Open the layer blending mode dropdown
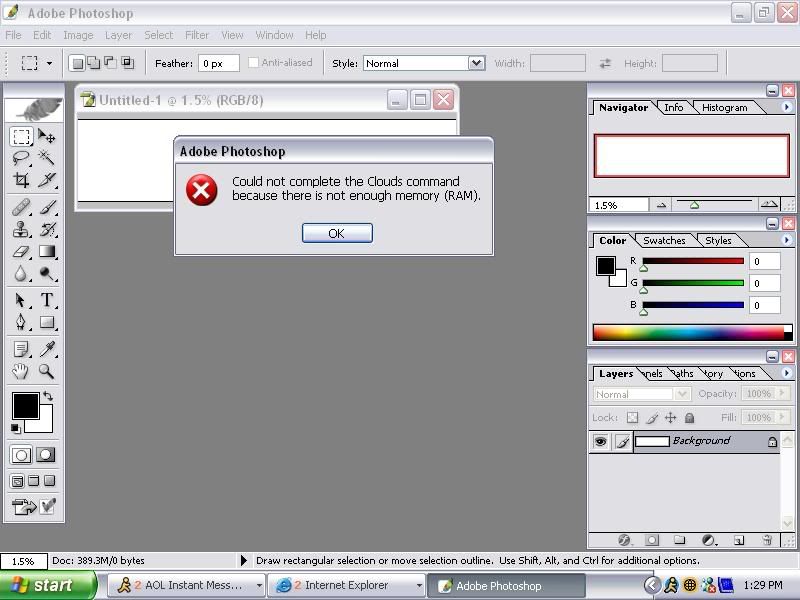800x600 pixels. coord(681,394)
